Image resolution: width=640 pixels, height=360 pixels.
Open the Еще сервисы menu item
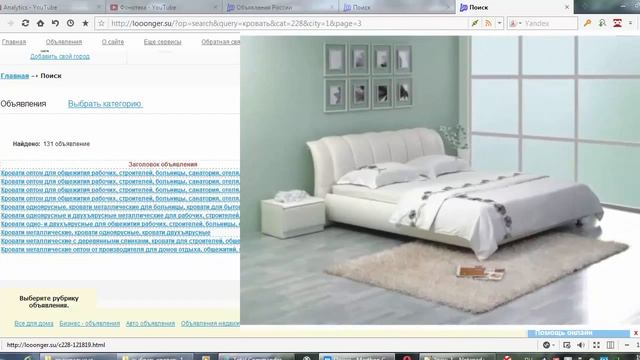[x=162, y=42]
